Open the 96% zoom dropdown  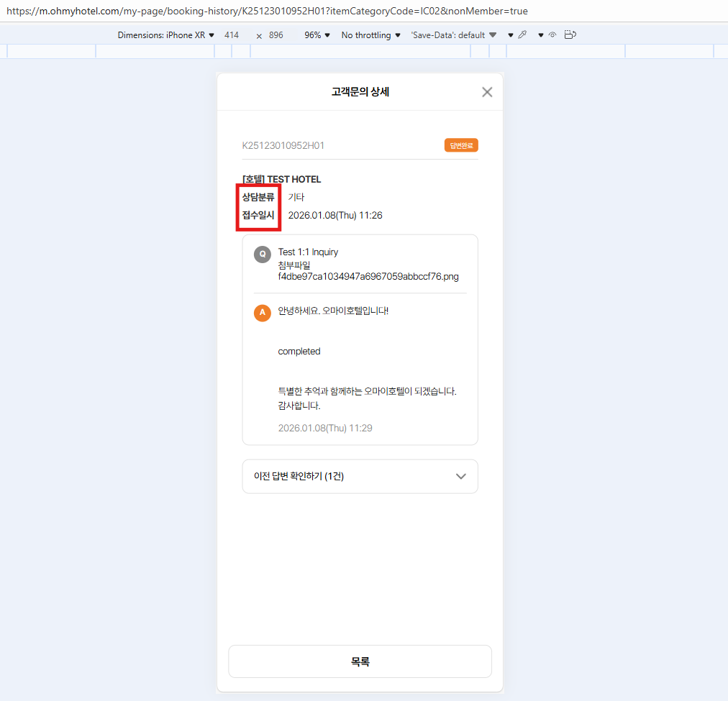(317, 35)
